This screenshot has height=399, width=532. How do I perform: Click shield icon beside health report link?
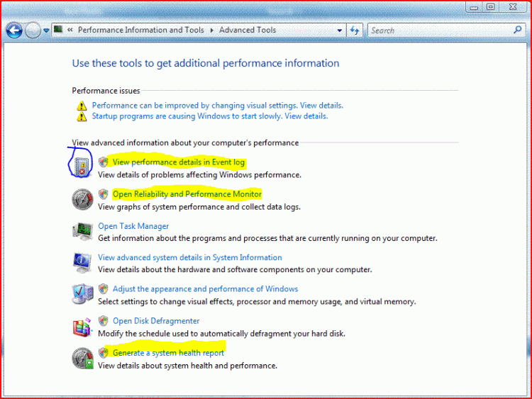[x=104, y=352]
